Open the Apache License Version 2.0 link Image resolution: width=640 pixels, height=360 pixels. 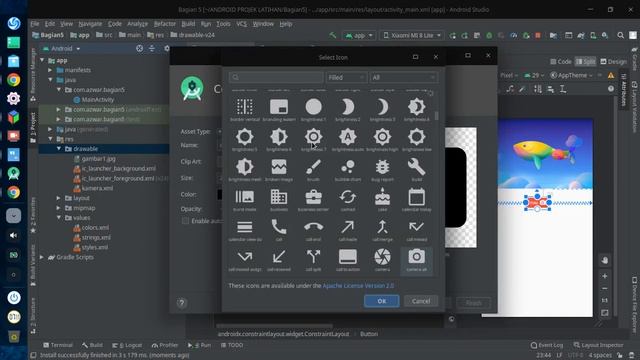click(358, 286)
